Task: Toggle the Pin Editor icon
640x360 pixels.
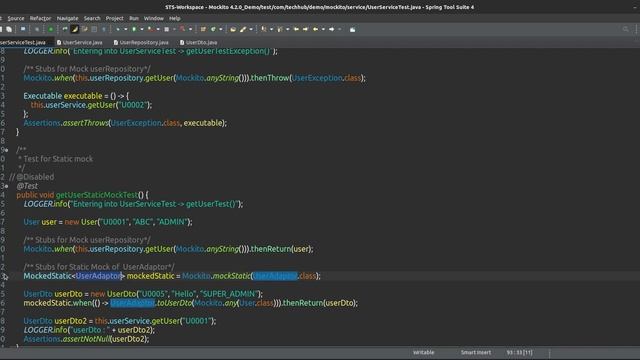Action: pyautogui.click(x=352, y=29)
